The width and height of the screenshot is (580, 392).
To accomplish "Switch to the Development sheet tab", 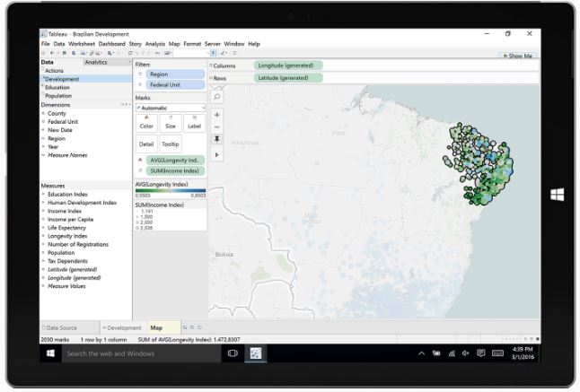I will pyautogui.click(x=122, y=328).
